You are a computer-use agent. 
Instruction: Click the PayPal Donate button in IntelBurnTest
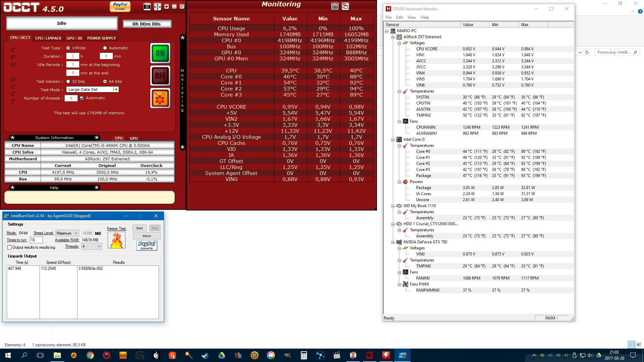pos(147,245)
